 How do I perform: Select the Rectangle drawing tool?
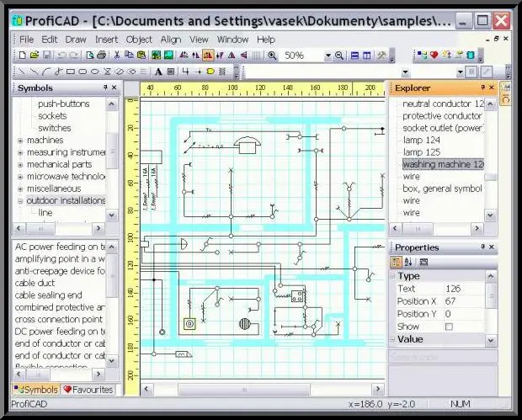coord(70,72)
